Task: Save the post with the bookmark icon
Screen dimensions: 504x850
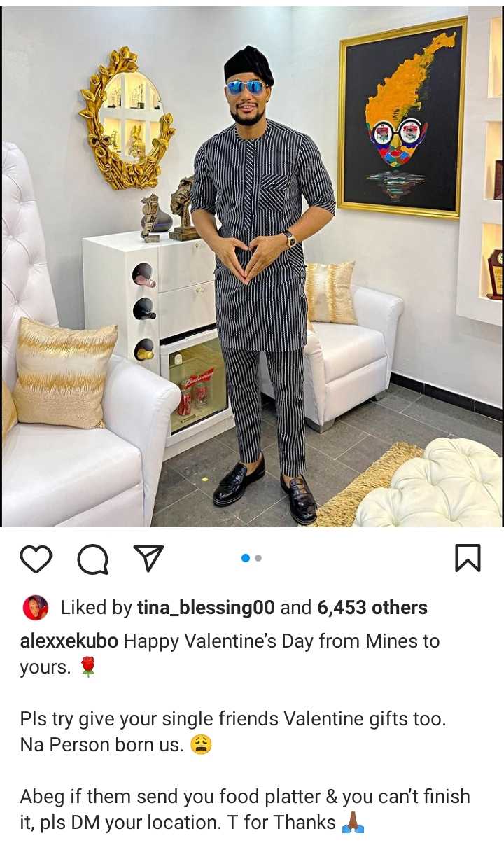Action: coord(468,558)
